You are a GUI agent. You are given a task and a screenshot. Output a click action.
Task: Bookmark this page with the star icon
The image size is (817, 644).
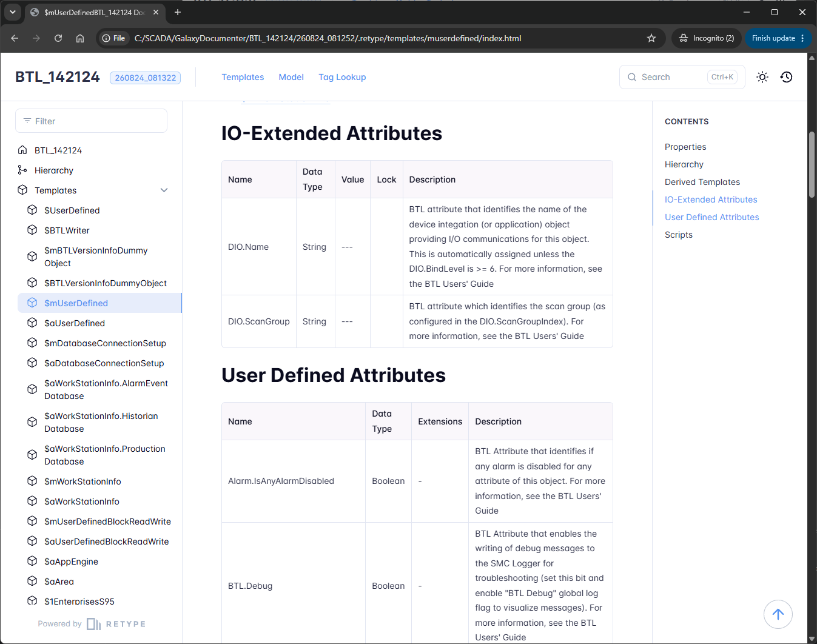[651, 38]
